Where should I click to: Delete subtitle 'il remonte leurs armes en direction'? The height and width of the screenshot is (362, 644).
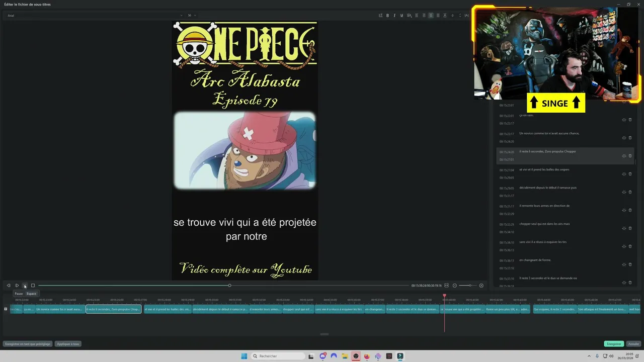(x=630, y=210)
